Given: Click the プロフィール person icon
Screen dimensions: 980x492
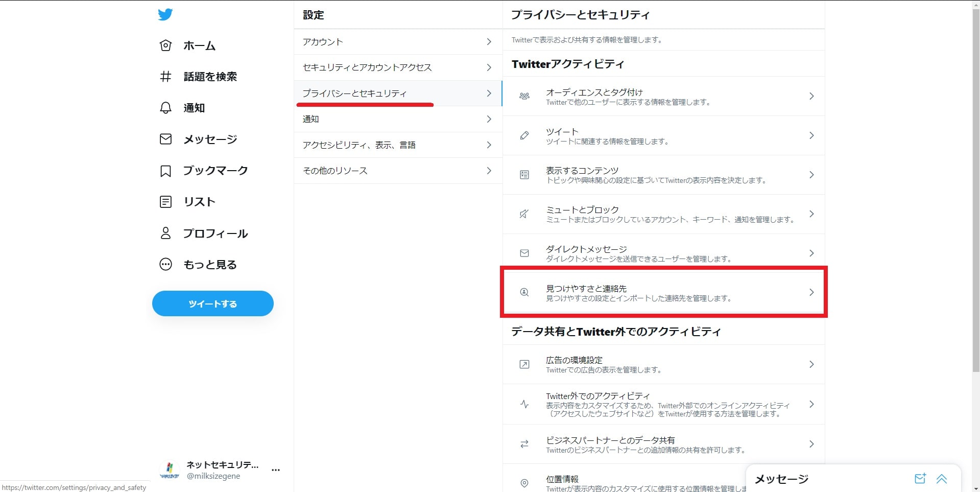Looking at the screenshot, I should 165,233.
